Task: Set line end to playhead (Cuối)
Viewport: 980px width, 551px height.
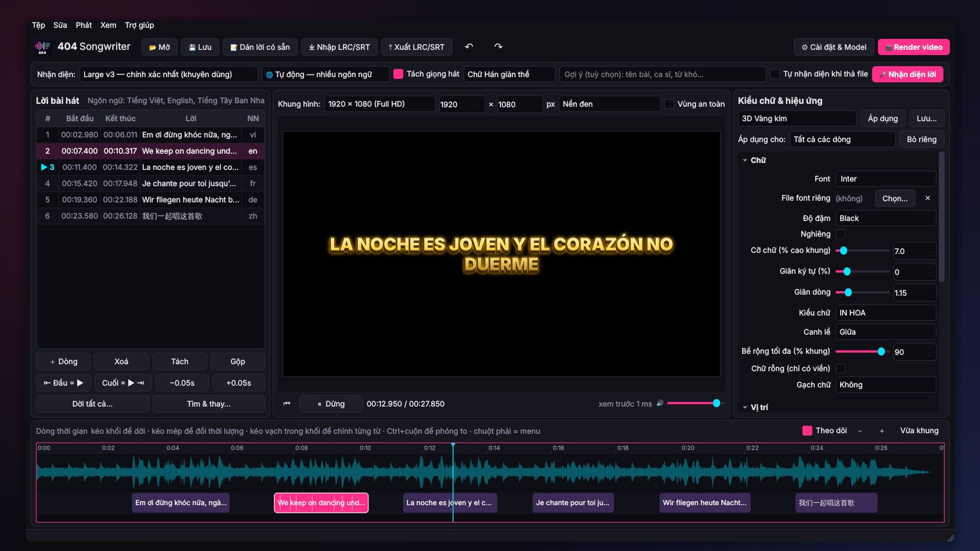Action: [122, 383]
